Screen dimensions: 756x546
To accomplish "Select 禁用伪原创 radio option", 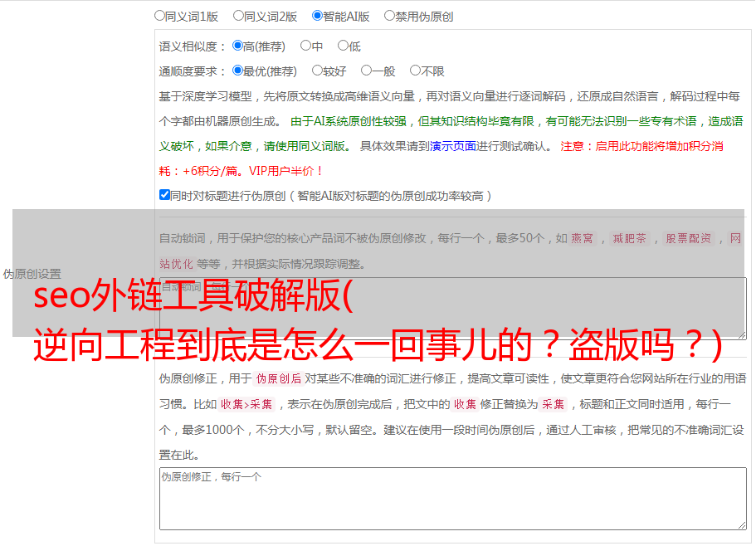I will point(389,16).
